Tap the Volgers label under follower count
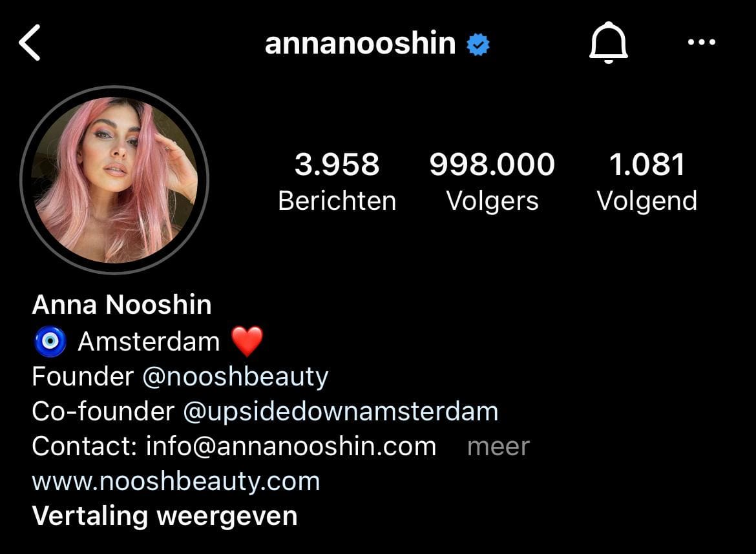 tap(492, 201)
